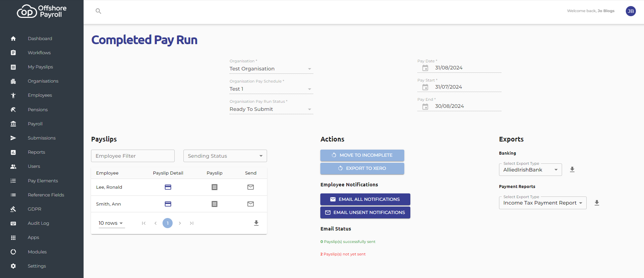Image resolution: width=644 pixels, height=278 pixels.
Task: Go to first page of payslips
Action: click(144, 223)
